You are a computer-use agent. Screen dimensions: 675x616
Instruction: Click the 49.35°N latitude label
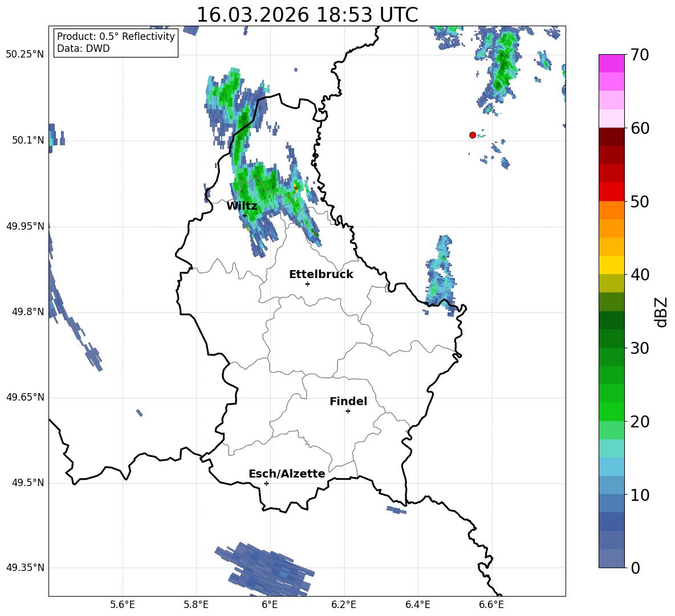point(25,568)
